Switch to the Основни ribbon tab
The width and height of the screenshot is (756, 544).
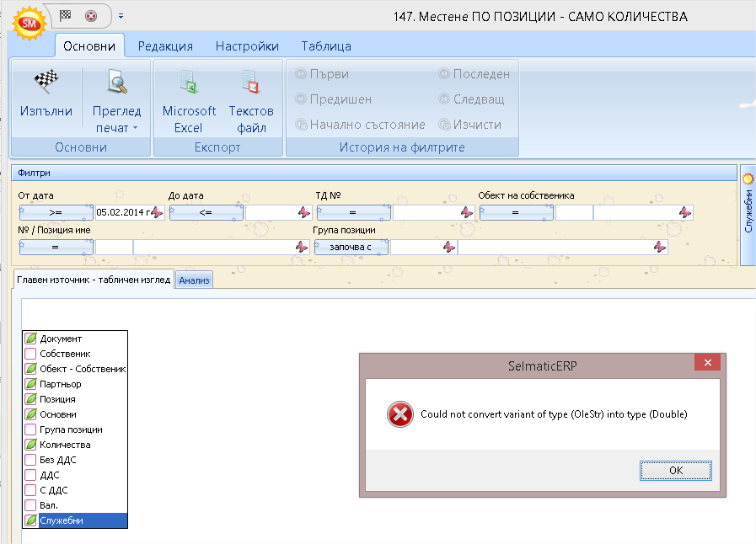coord(89,45)
